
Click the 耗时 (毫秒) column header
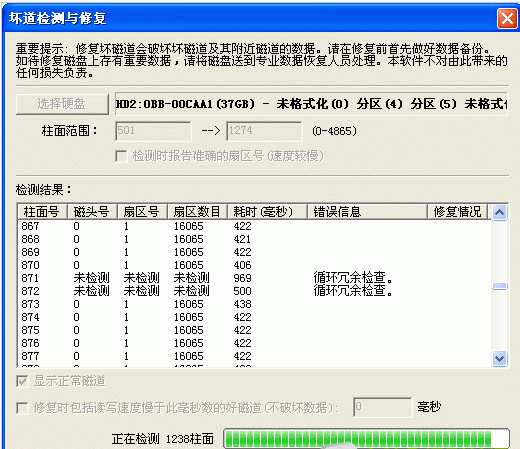pyautogui.click(x=267, y=212)
